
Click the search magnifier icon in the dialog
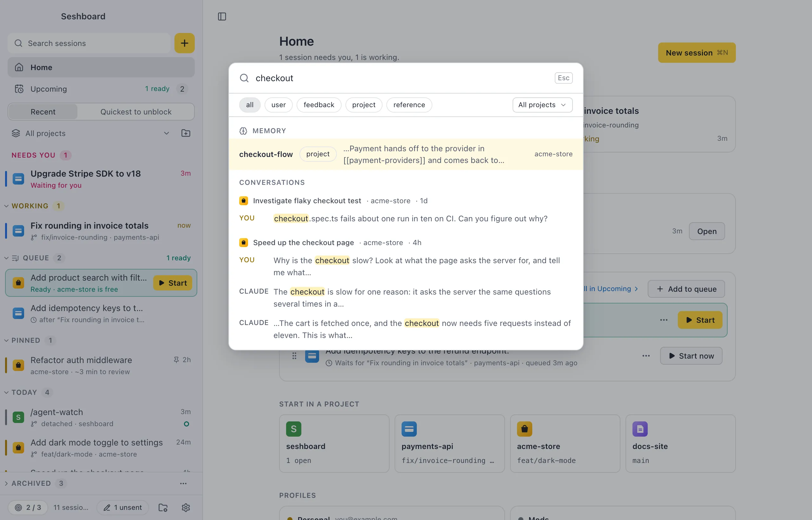point(244,78)
